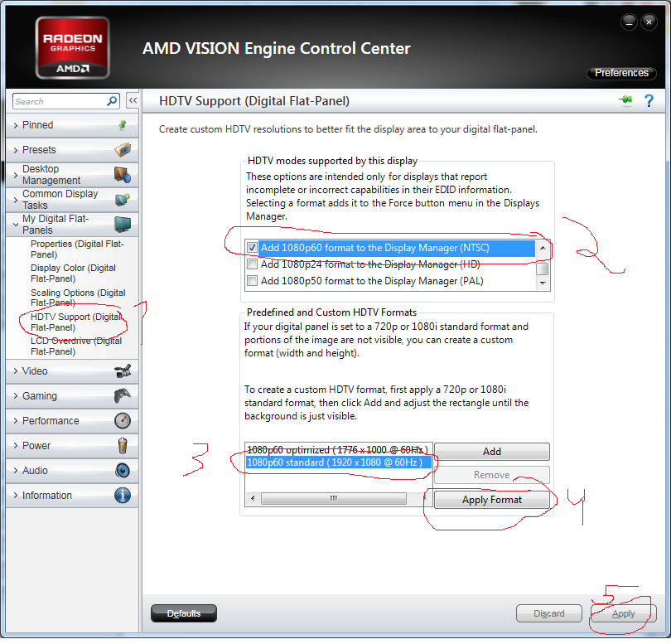Minimize the Control Center window

click(629, 22)
